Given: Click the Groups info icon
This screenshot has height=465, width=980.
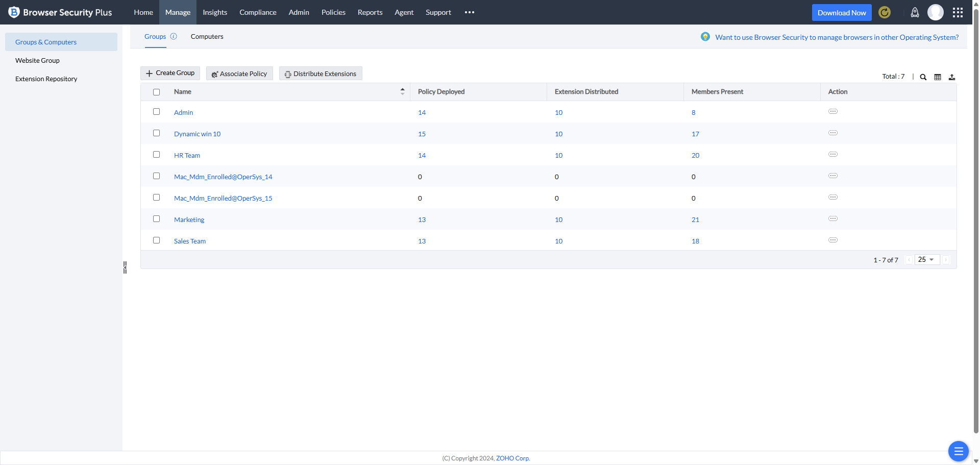Looking at the screenshot, I should pyautogui.click(x=174, y=36).
